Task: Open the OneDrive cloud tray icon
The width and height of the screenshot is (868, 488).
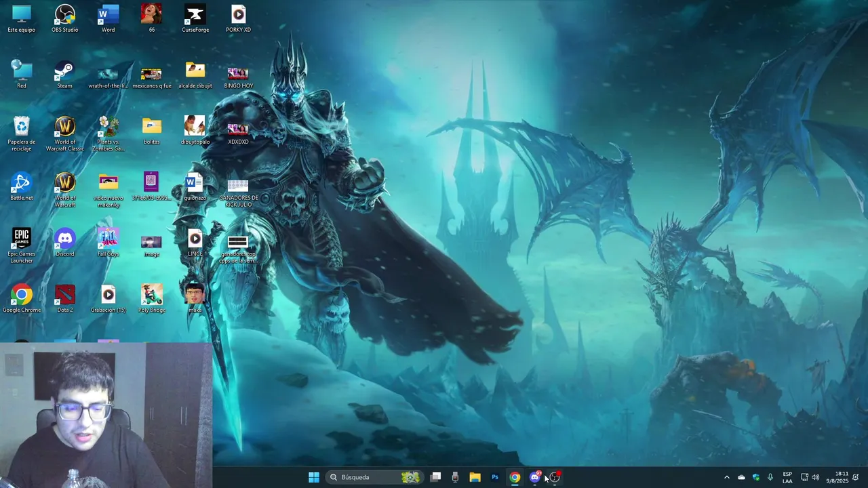Action: 741,477
